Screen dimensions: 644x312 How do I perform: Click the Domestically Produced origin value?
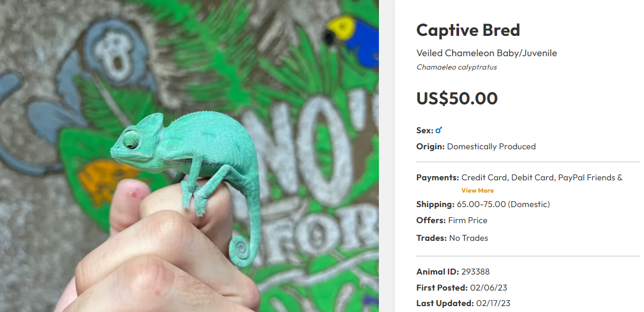click(491, 147)
